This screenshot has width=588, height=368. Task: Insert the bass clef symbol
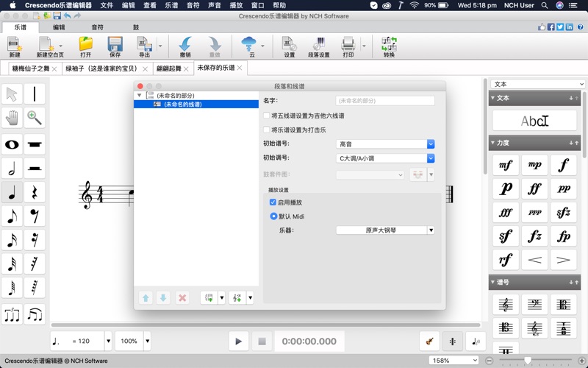[534, 304]
